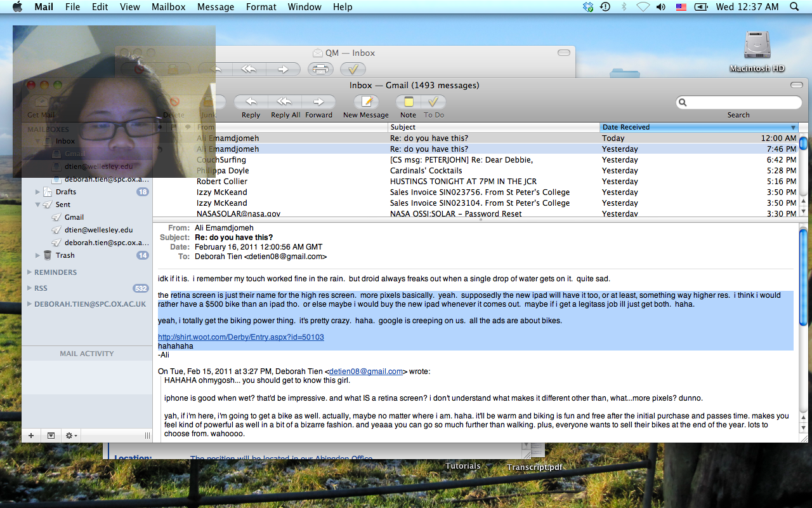Open Spotlight magnifying glass in menu bar
Viewport: 812px width, 508px height.
pos(794,7)
